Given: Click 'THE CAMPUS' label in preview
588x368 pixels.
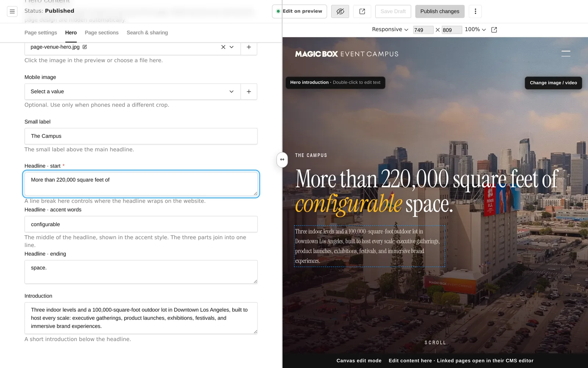Looking at the screenshot, I should [311, 155].
